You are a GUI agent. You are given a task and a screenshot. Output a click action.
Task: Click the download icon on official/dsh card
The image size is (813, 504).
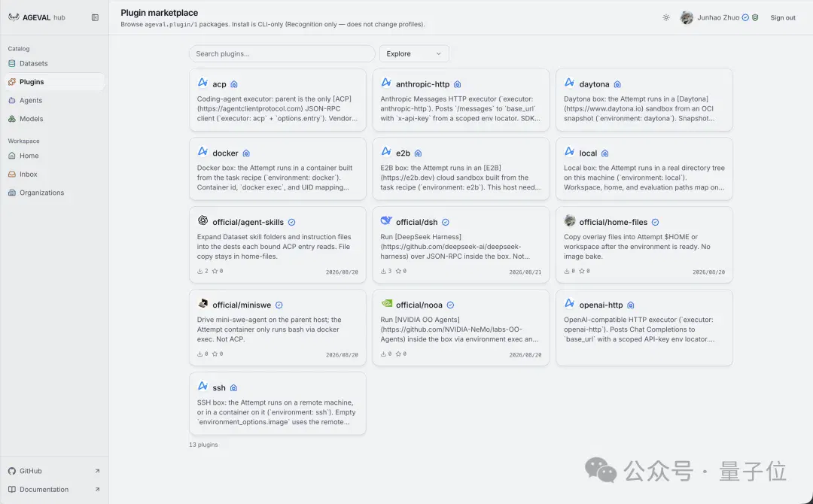384,271
